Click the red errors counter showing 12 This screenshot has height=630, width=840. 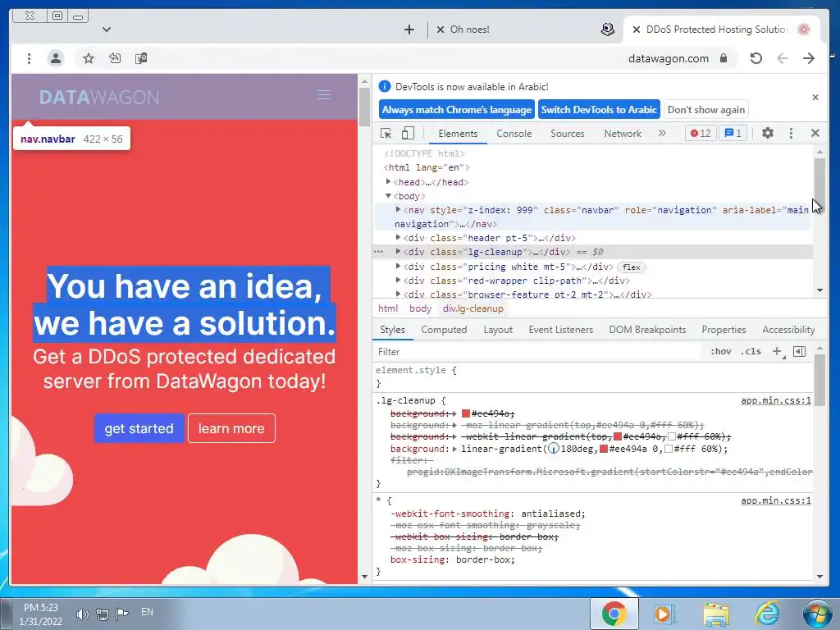click(701, 133)
